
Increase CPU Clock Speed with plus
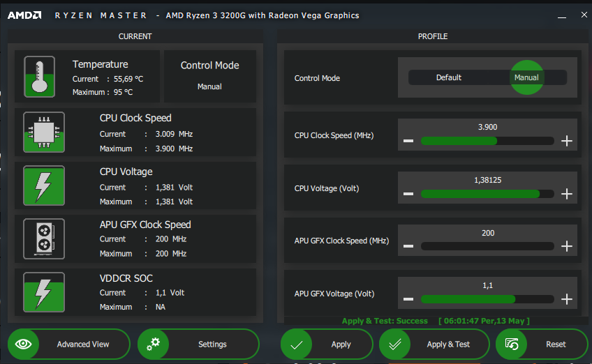tap(567, 141)
